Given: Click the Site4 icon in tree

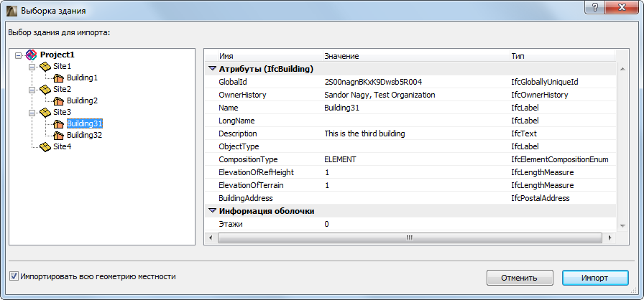Looking at the screenshot, I should (45, 146).
